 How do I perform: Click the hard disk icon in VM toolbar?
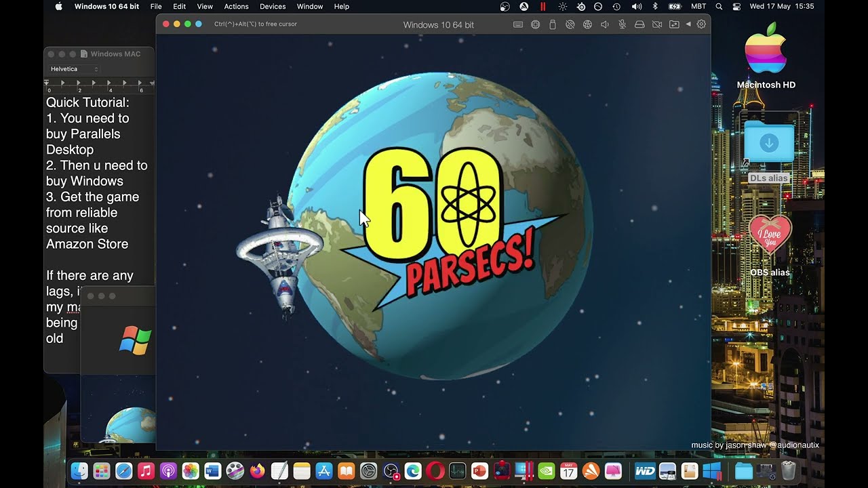(639, 24)
